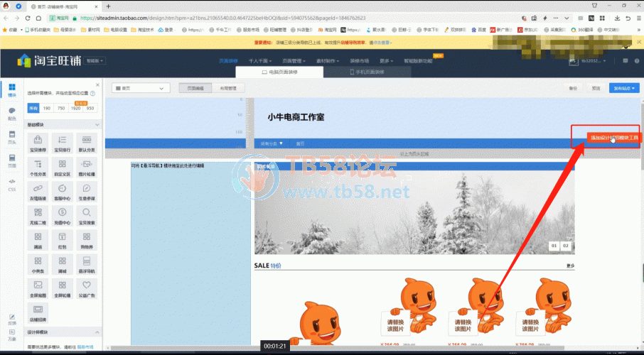Select the 宝贝排行 module

63,143
